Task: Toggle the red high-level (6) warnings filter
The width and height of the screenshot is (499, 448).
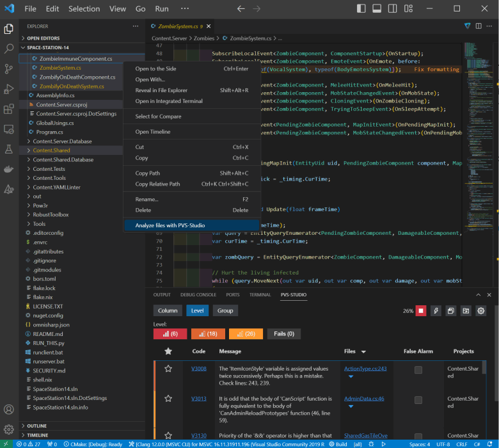Action: click(x=170, y=333)
